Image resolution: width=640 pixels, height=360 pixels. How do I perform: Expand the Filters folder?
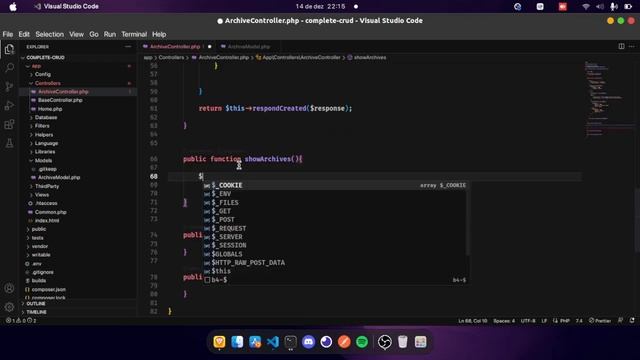click(x=42, y=126)
